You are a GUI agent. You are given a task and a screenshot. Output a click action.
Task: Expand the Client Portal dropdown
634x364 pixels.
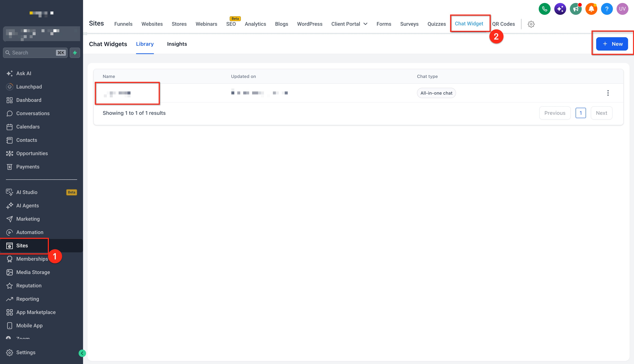point(349,24)
